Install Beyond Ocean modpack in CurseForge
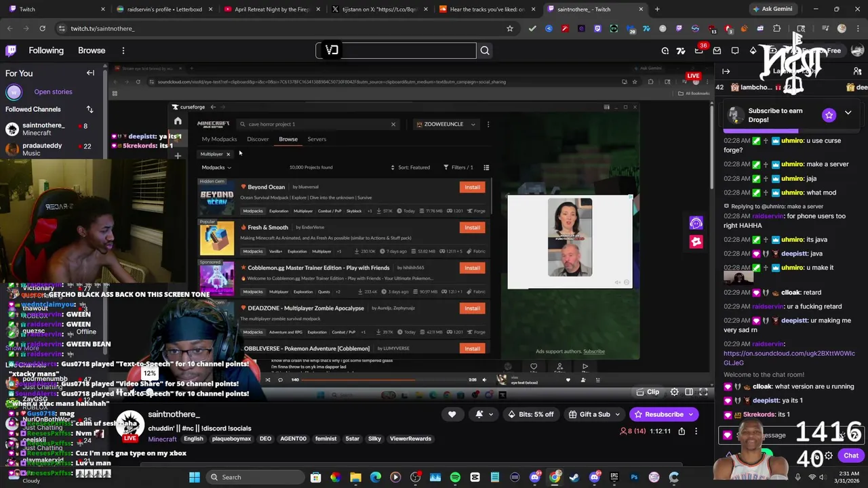Viewport: 868px width, 488px height. tap(472, 187)
